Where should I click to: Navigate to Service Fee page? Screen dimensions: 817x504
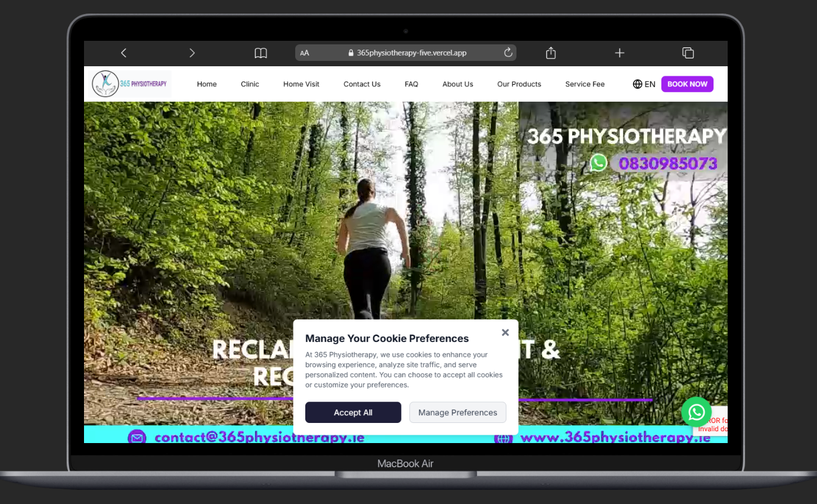click(x=585, y=84)
